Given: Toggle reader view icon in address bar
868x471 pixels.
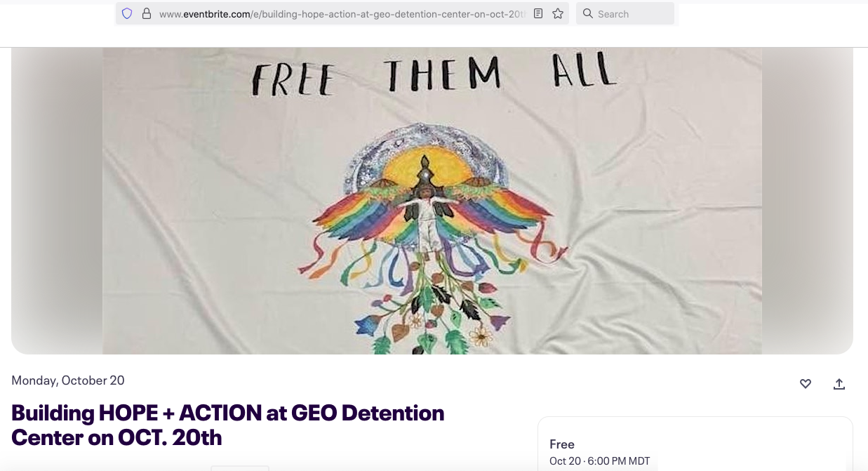Looking at the screenshot, I should [x=538, y=13].
